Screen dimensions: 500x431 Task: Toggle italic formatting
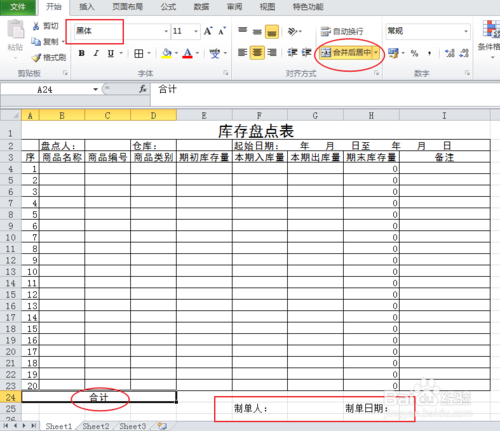coord(96,53)
